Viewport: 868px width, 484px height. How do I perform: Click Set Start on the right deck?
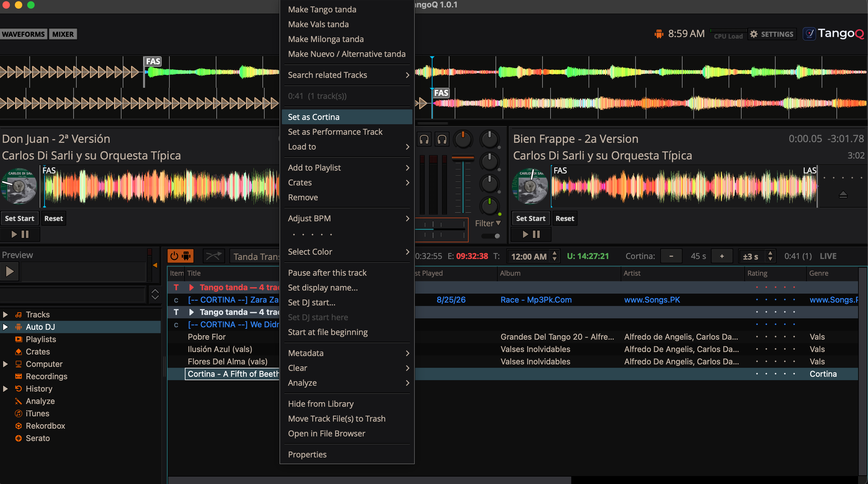531,219
